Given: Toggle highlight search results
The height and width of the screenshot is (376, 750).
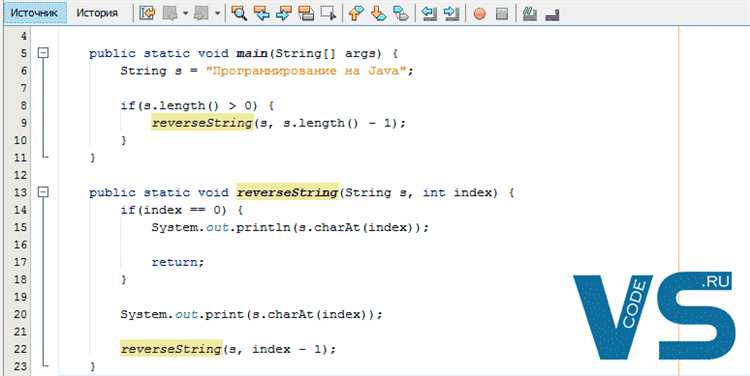Looking at the screenshot, I should 306,13.
